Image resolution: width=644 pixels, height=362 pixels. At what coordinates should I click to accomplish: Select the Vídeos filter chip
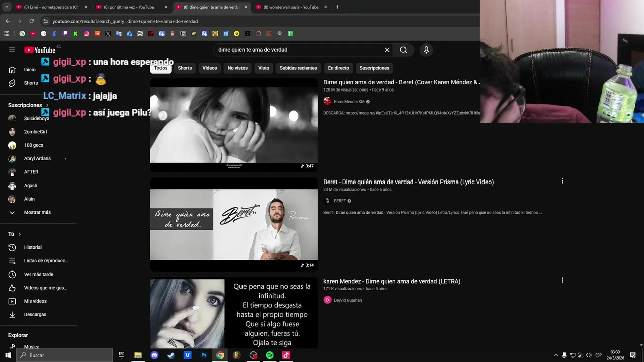click(x=210, y=68)
